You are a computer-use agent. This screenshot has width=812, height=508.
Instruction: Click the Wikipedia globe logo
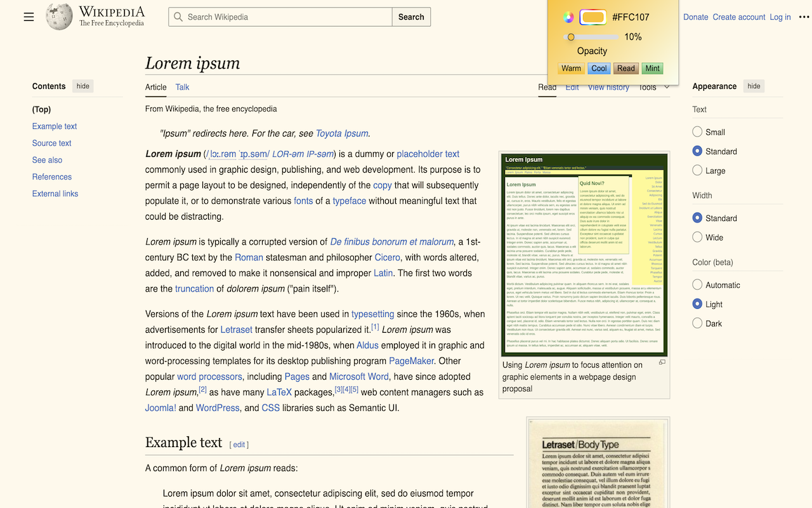(60, 17)
